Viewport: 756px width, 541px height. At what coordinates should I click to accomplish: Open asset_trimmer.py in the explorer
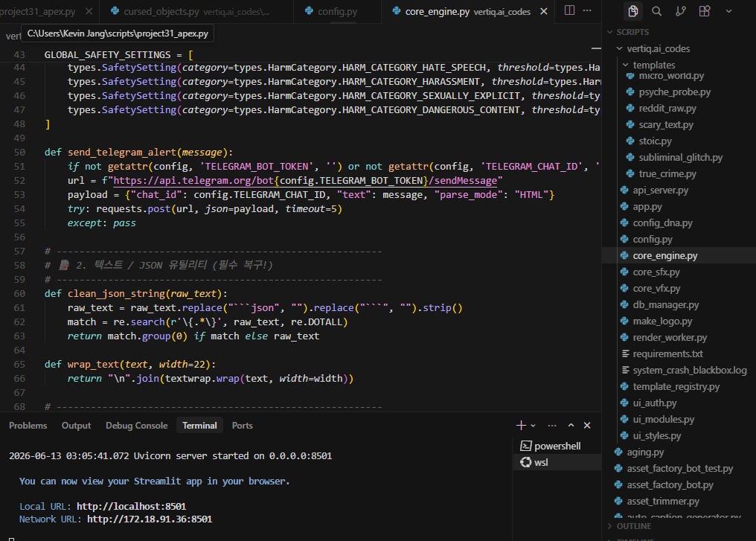click(662, 502)
